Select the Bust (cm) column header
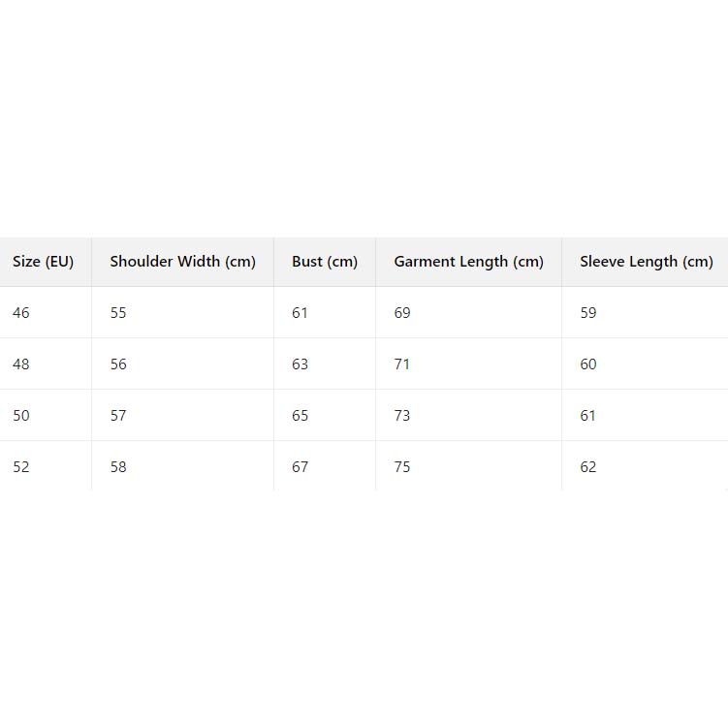 pos(325,262)
